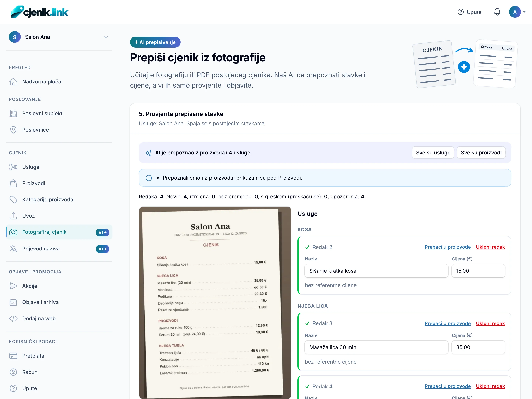Screen dimensions: 532x399
Task: Click the Akcije paper plane icon
Action: pos(13,286)
